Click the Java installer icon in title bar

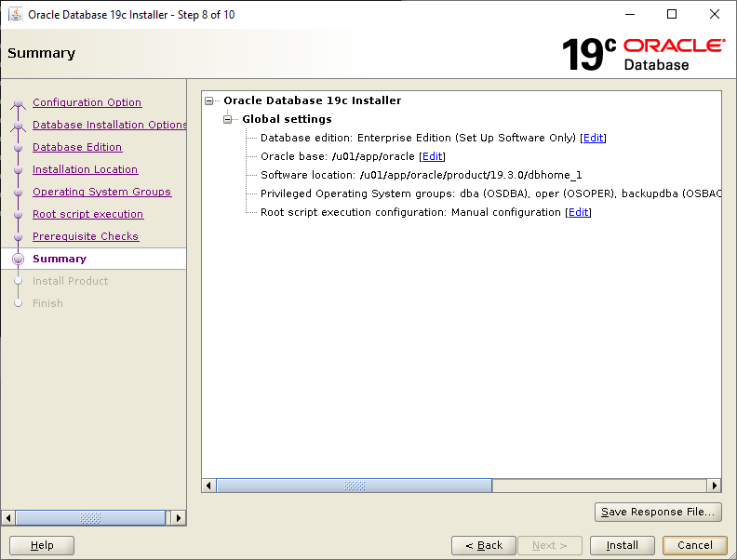coord(16,15)
